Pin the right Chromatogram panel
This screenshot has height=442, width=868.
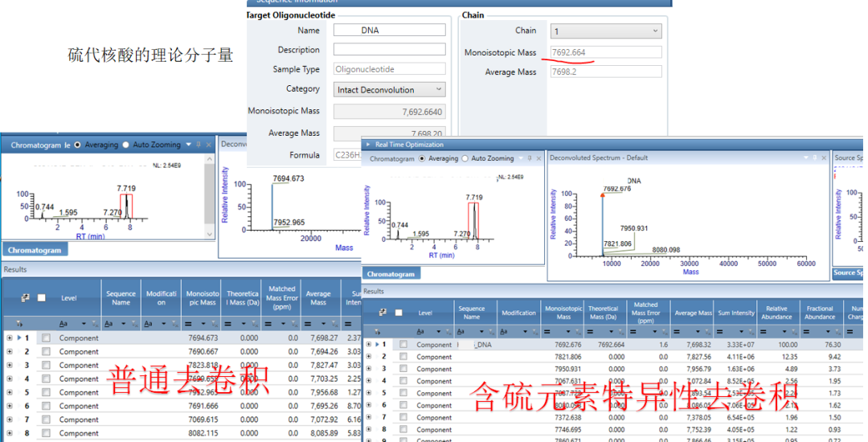point(529,158)
